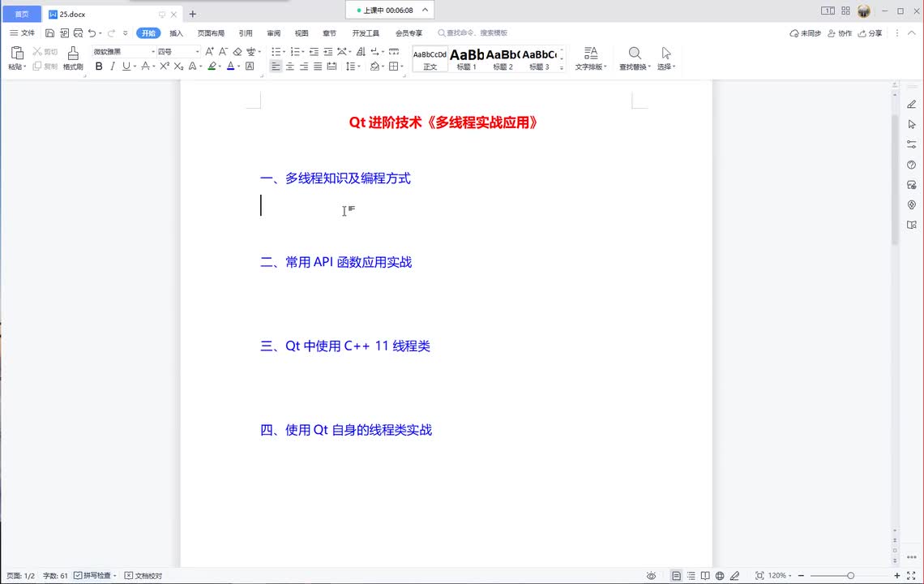The height and width of the screenshot is (584, 924).
Task: Increase font size with A+ icon
Action: pos(209,51)
